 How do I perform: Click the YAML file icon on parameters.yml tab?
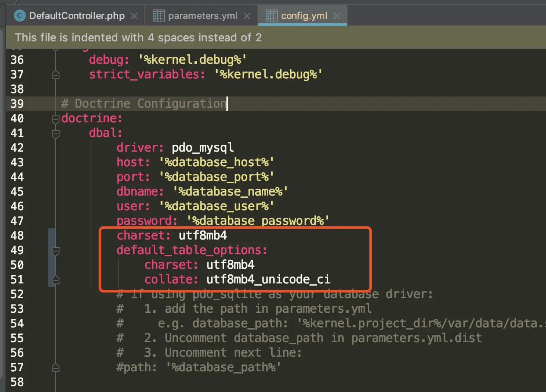click(159, 16)
